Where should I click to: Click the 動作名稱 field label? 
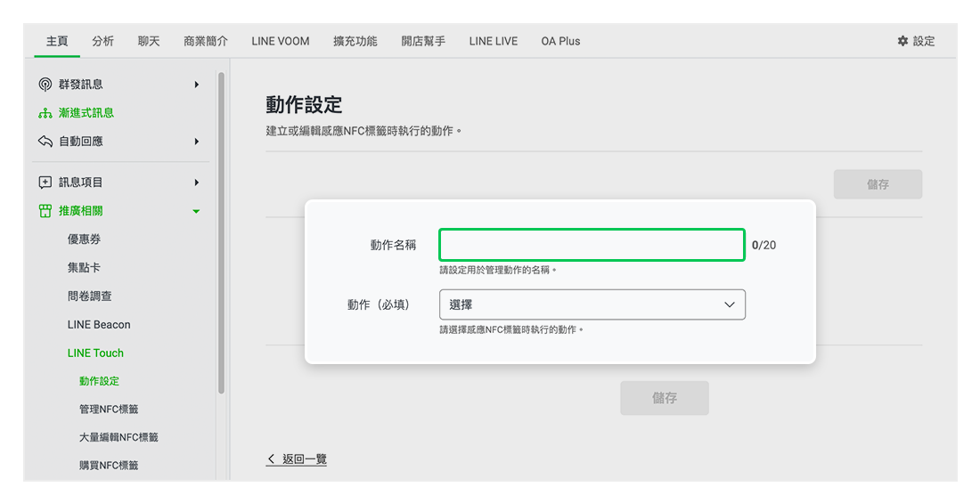click(x=393, y=245)
